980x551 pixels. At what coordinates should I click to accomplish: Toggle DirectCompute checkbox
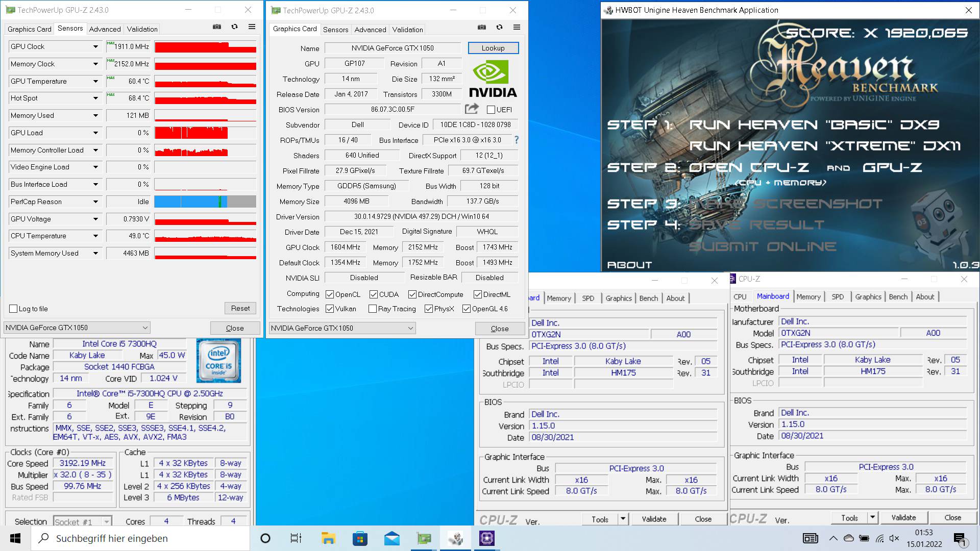pyautogui.click(x=412, y=294)
